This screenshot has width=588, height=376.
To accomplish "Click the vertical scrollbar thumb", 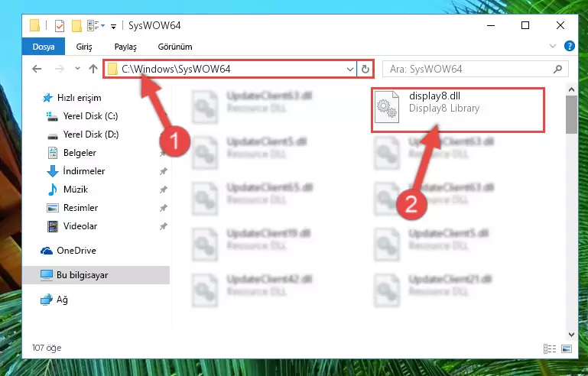I will pyautogui.click(x=571, y=115).
